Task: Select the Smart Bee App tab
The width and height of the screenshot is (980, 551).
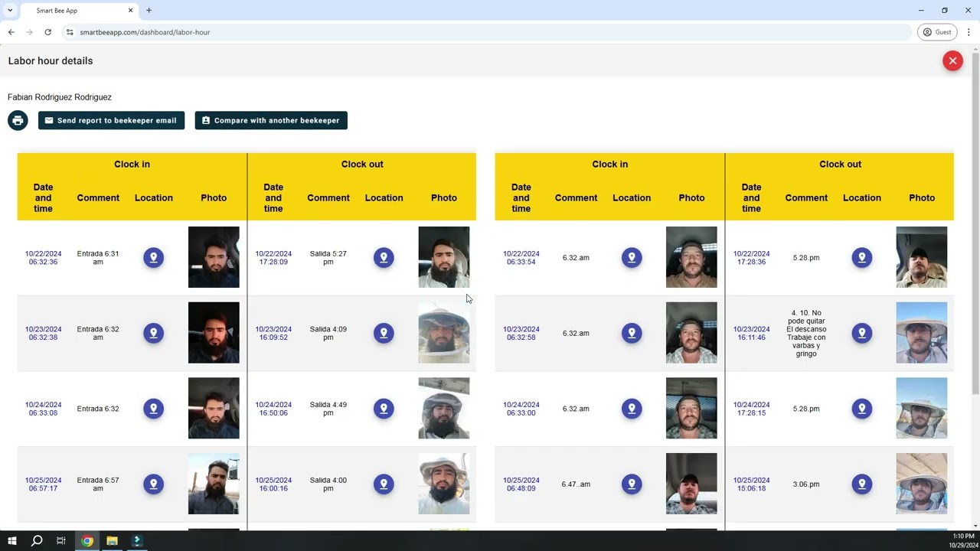Action: (x=78, y=11)
